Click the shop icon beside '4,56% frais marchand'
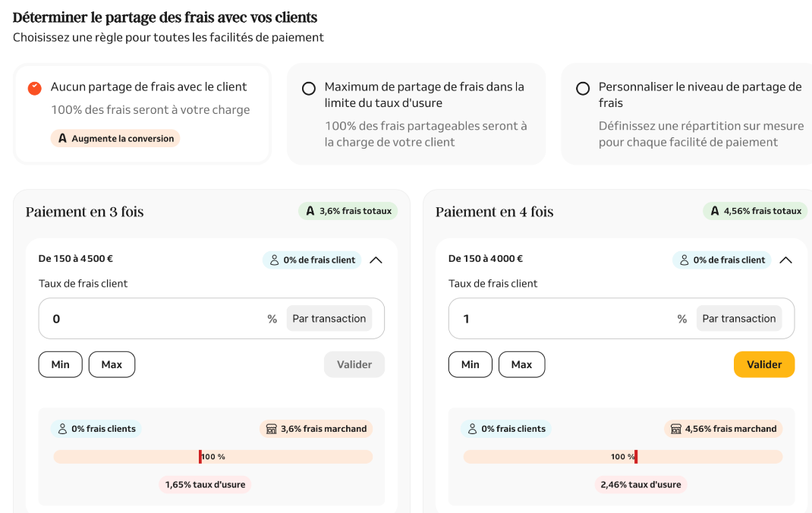 (x=675, y=429)
